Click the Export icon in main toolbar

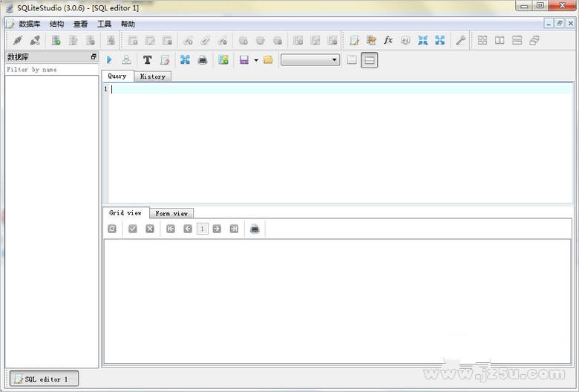pyautogui.click(x=439, y=40)
